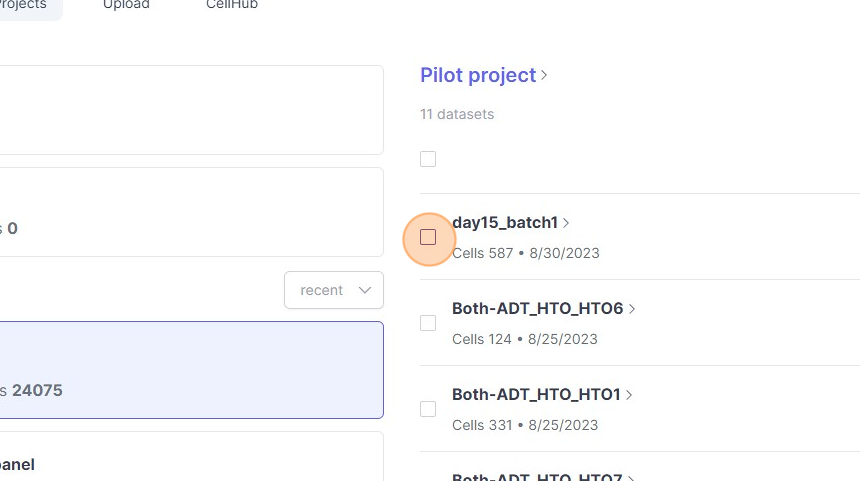The width and height of the screenshot is (860, 481).
Task: Select the Both-ADT_HTO_HTO1 checkbox
Action: [x=428, y=409]
